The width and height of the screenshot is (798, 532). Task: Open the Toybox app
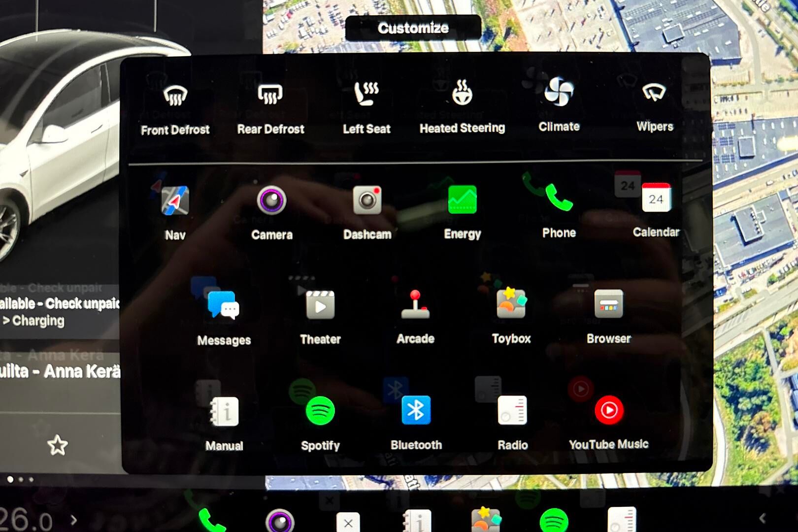pos(511,304)
